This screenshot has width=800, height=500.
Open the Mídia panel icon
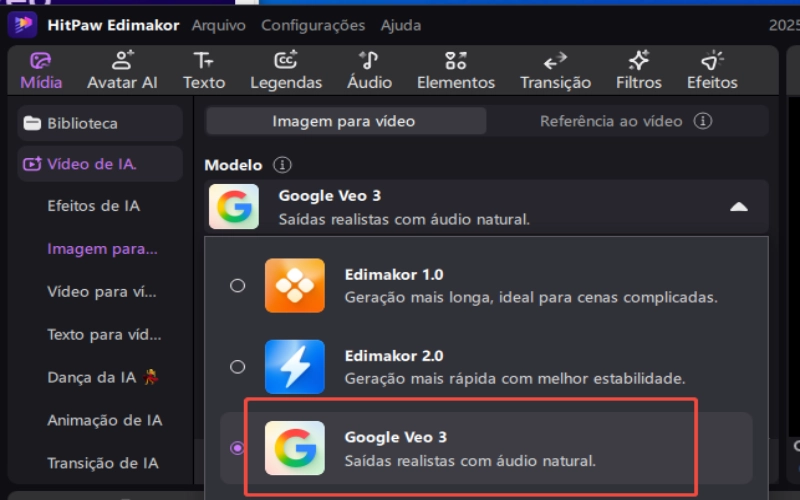[x=41, y=61]
